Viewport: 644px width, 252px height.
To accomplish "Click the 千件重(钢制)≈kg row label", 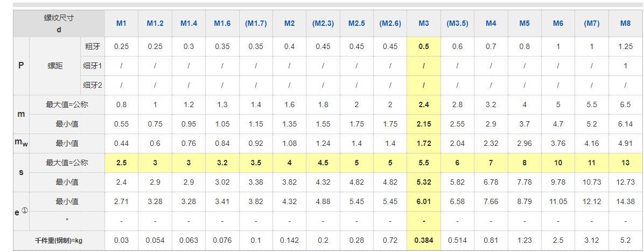I will pyautogui.click(x=59, y=240).
